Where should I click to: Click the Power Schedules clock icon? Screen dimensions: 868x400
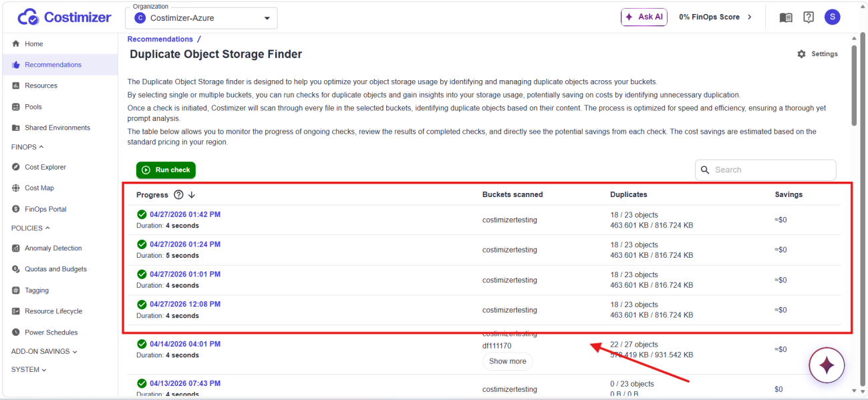(16, 333)
